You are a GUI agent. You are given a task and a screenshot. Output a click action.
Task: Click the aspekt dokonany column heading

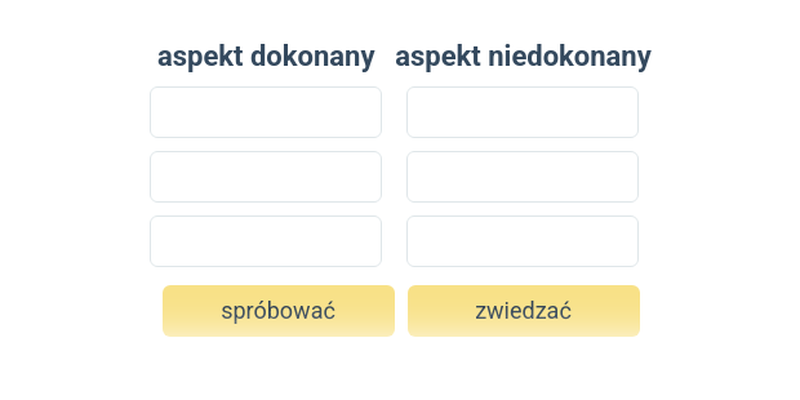coord(266,57)
